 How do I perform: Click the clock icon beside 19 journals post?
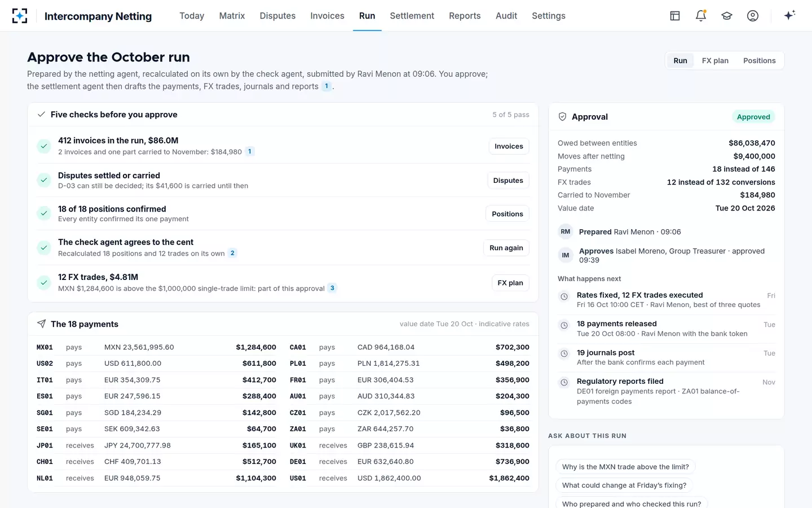coord(564,354)
